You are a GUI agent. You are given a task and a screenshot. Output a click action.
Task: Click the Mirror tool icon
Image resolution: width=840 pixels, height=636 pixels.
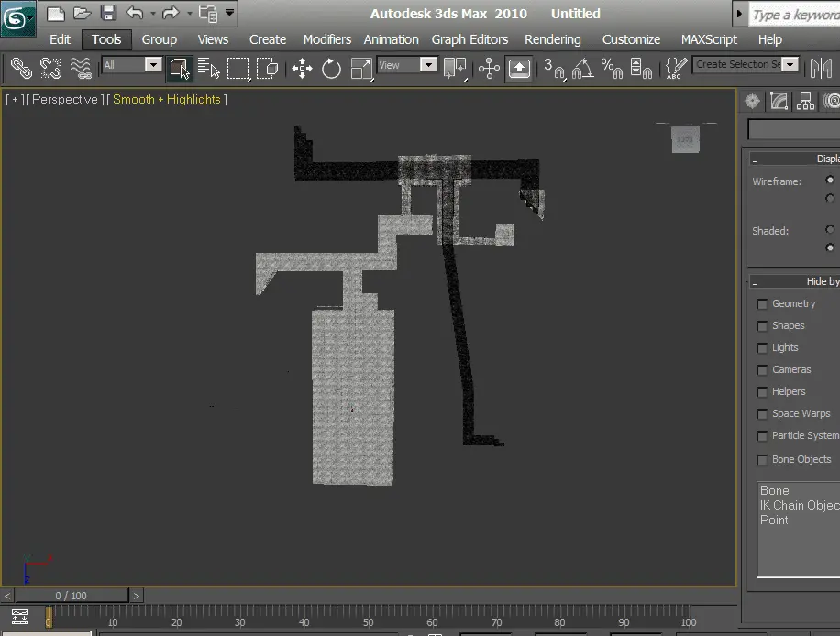(x=822, y=69)
